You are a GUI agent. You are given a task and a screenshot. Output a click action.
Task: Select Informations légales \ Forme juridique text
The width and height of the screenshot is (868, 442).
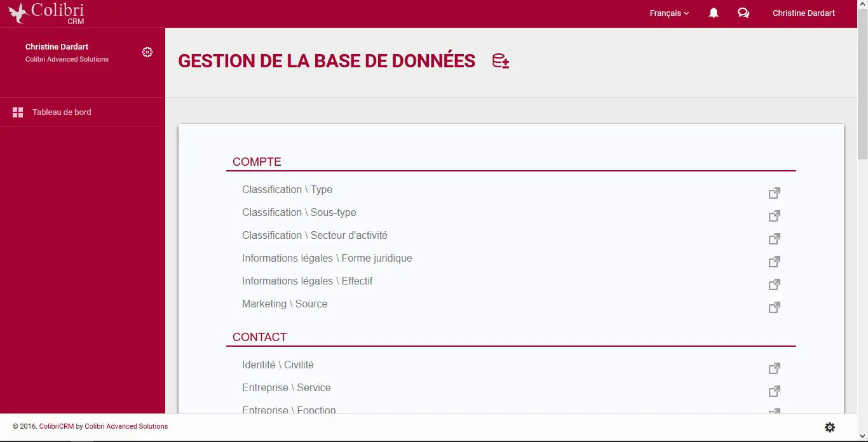[327, 258]
